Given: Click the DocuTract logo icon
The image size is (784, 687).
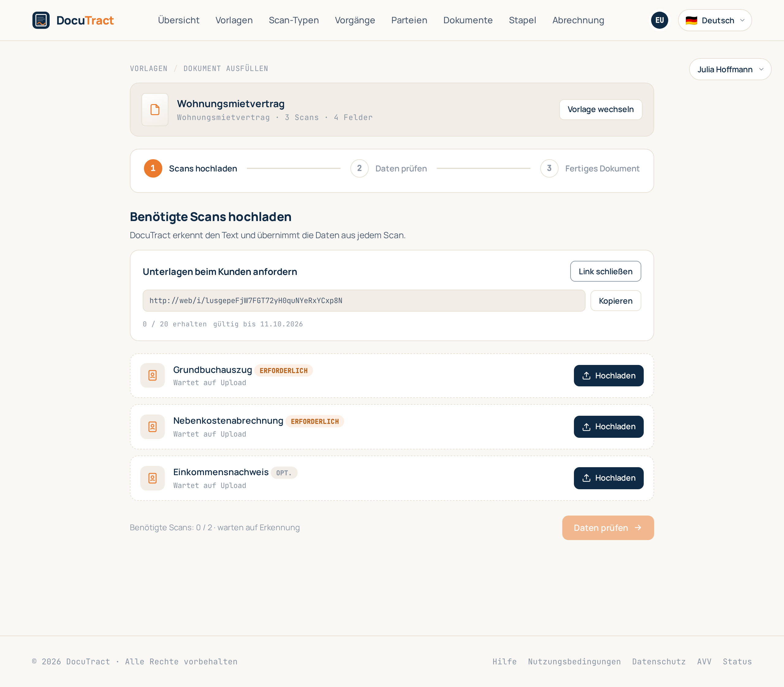Looking at the screenshot, I should 41,20.
